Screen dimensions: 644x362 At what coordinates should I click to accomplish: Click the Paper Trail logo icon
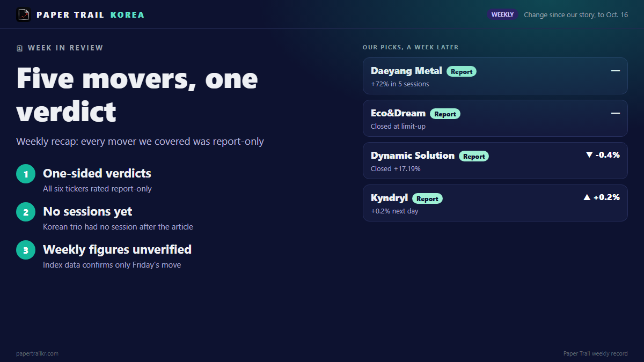(x=24, y=14)
